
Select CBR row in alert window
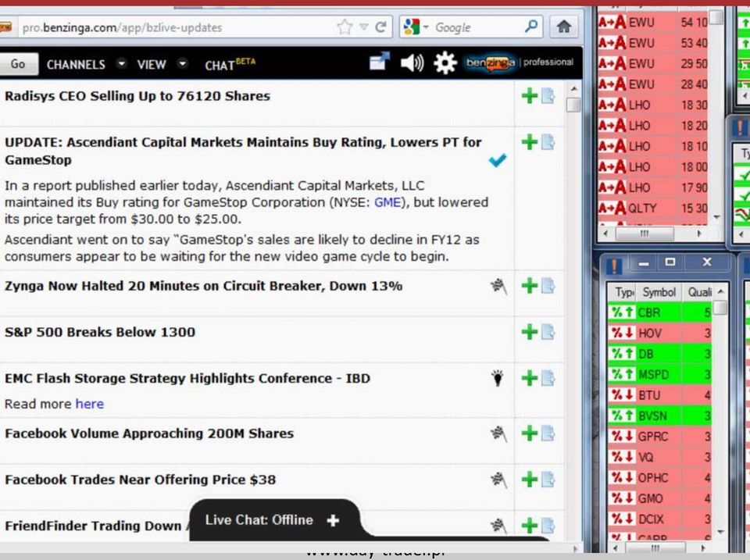(x=659, y=312)
